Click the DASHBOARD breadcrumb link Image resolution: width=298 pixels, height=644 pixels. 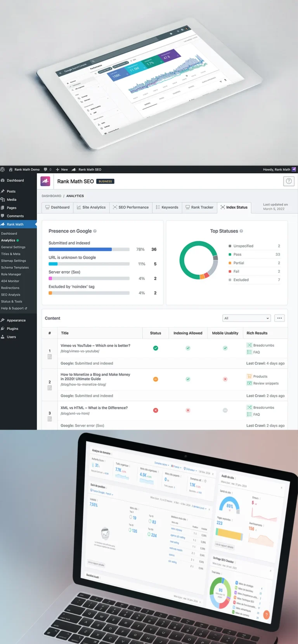(51, 196)
